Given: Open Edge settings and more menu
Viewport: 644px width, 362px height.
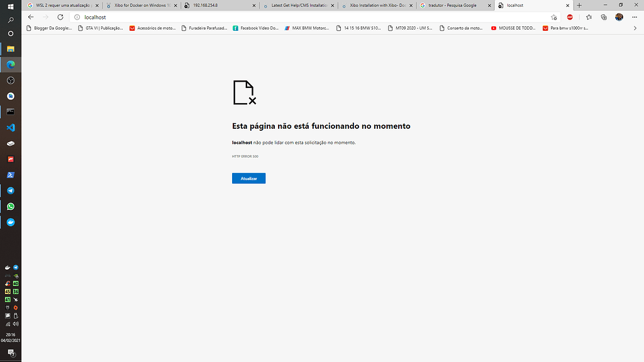Looking at the screenshot, I should pyautogui.click(x=635, y=17).
